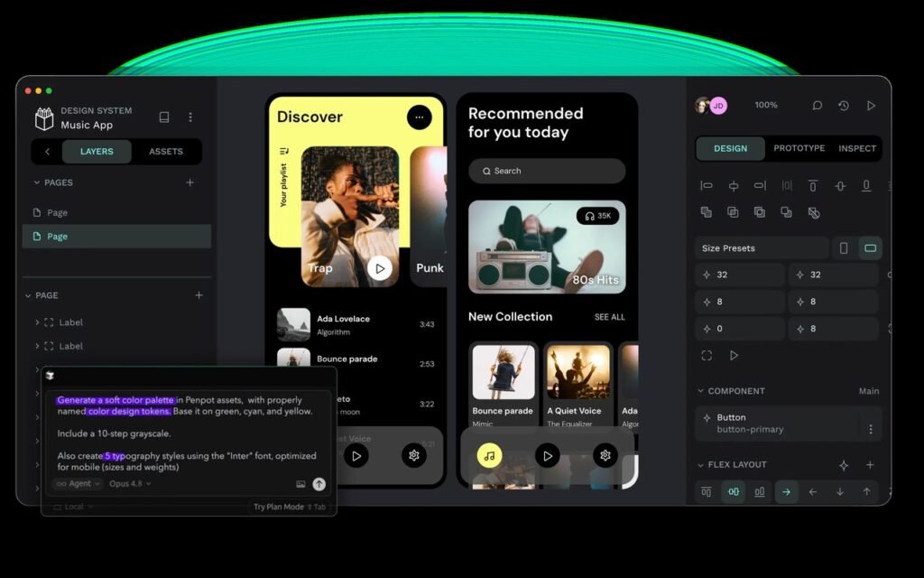The image size is (924, 578).
Task: Click the Search field in Recommended screen
Action: (x=547, y=171)
